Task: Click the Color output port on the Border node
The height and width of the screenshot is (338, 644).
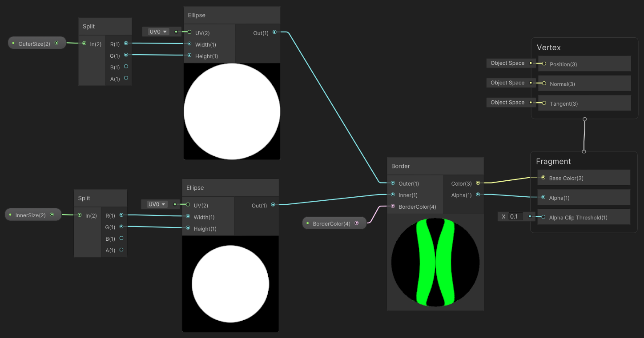Action: [x=478, y=183]
